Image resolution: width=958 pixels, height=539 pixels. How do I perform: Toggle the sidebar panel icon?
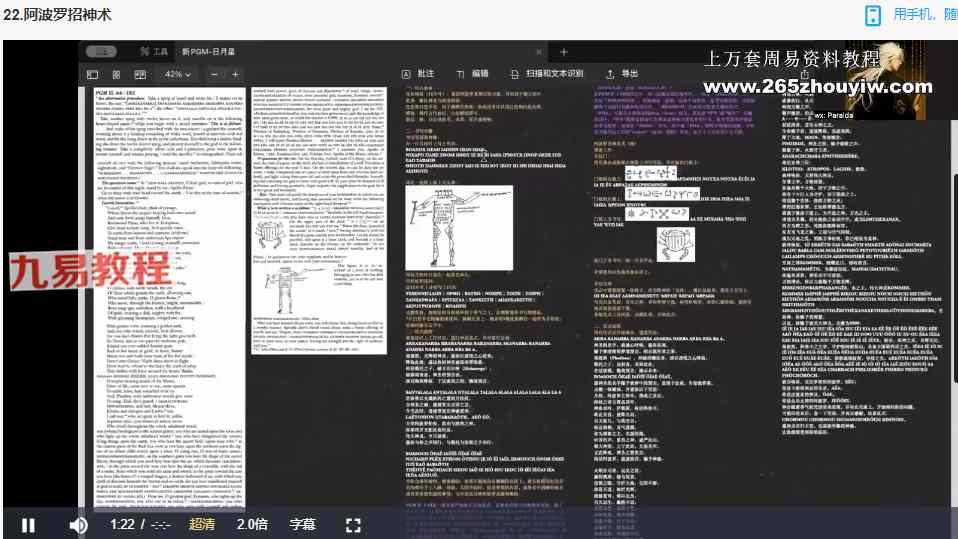(x=92, y=74)
